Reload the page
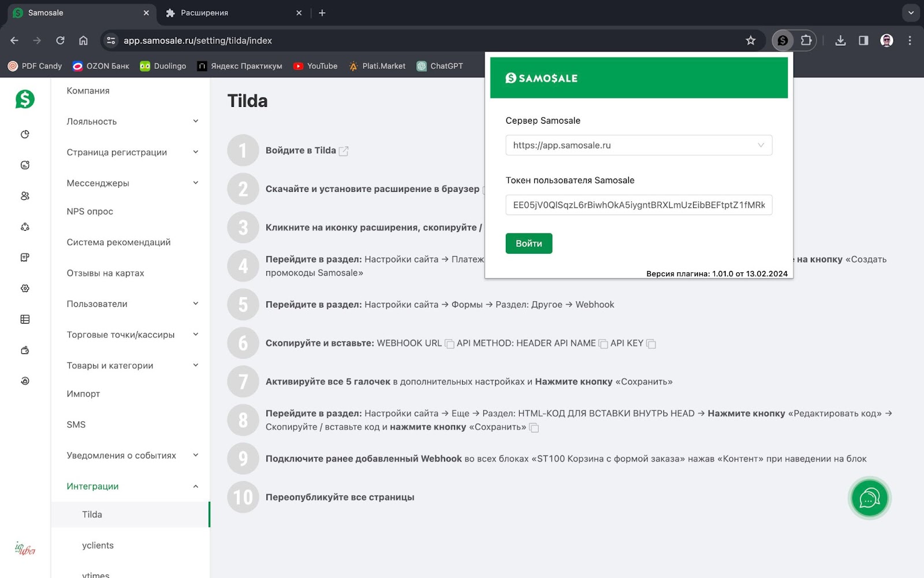Screen dimensions: 924x578 (60, 40)
